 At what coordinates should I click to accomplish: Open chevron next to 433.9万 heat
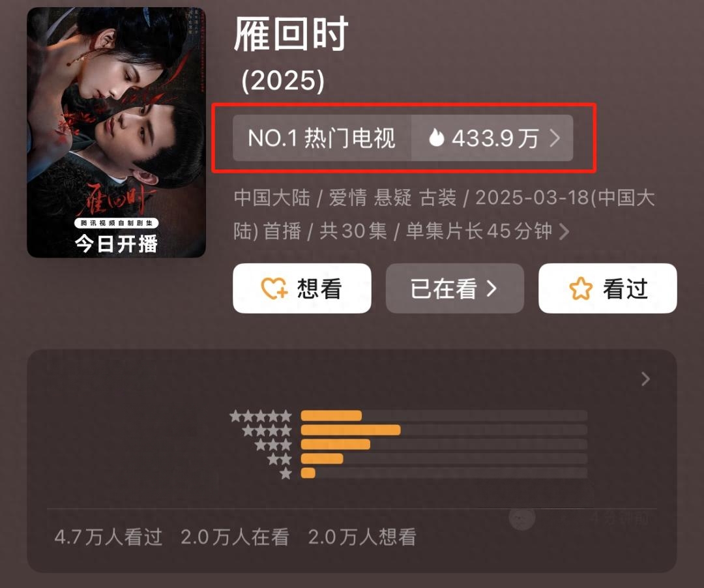(555, 138)
